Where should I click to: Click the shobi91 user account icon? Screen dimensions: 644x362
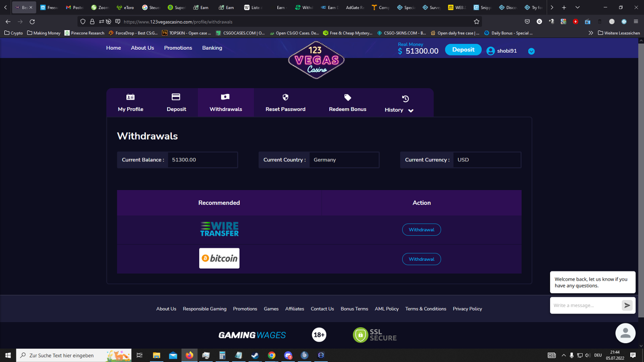coord(491,51)
